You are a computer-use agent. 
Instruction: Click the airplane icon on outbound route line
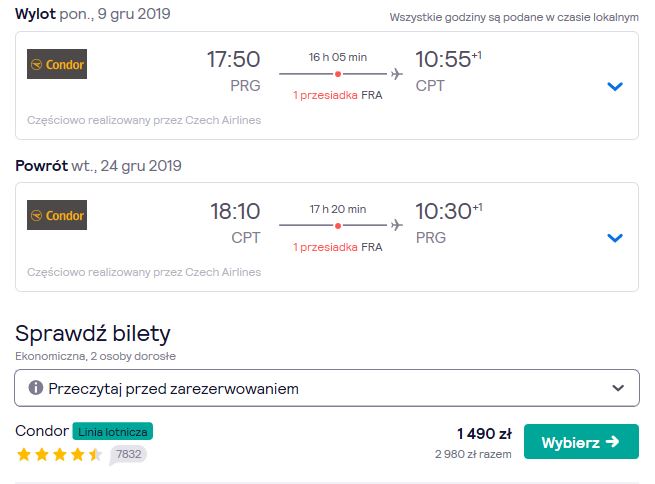pos(396,74)
